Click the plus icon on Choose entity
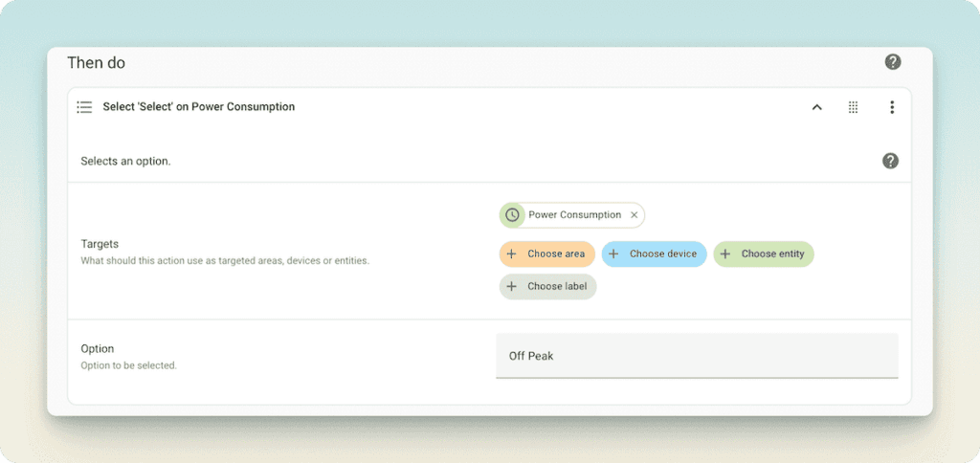This screenshot has height=463, width=980. pos(725,254)
